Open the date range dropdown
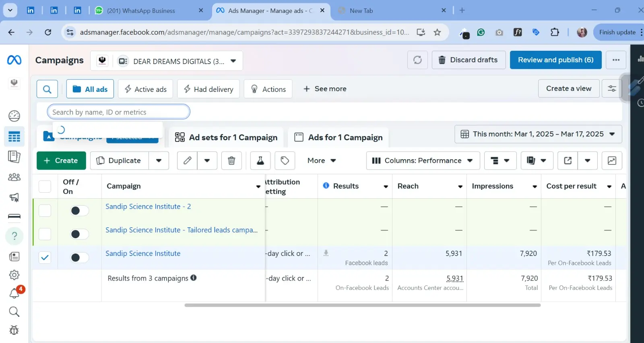This screenshot has width=644, height=343. (538, 134)
